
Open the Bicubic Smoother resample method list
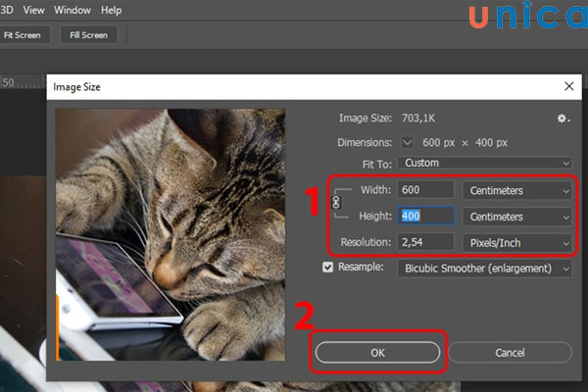pos(498,267)
